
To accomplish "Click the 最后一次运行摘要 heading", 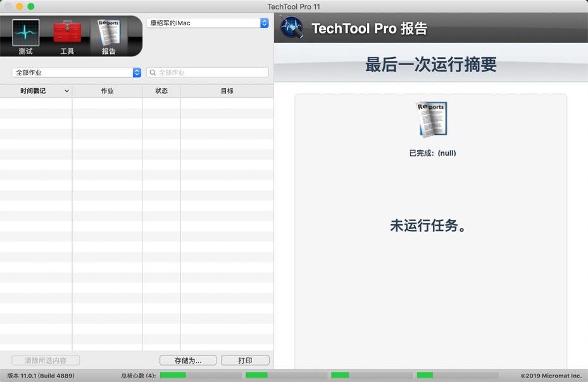I will 431,65.
